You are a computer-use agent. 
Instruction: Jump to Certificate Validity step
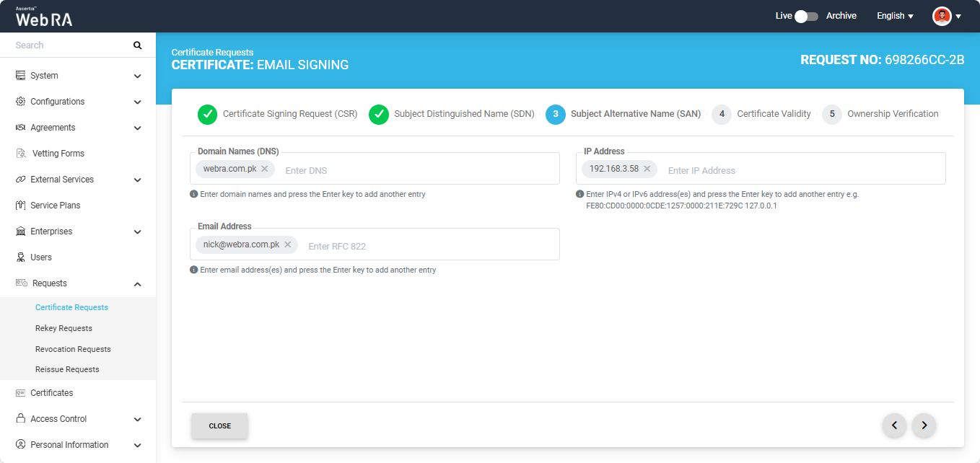[761, 114]
